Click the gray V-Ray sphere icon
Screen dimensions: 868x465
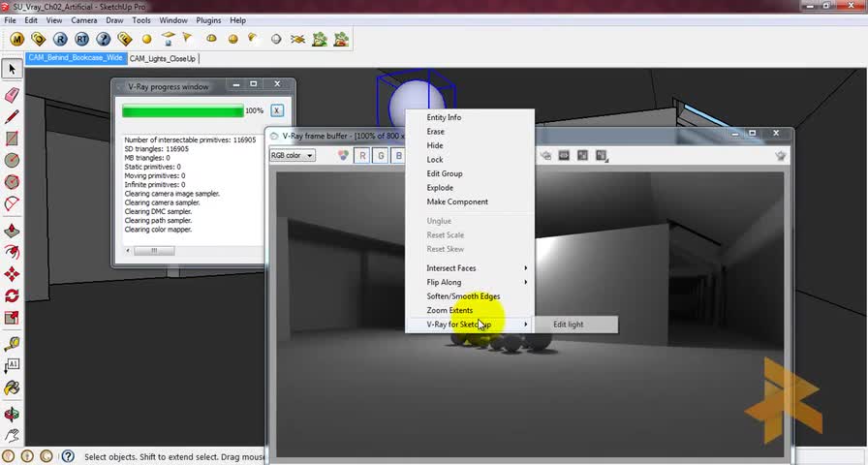tap(276, 40)
